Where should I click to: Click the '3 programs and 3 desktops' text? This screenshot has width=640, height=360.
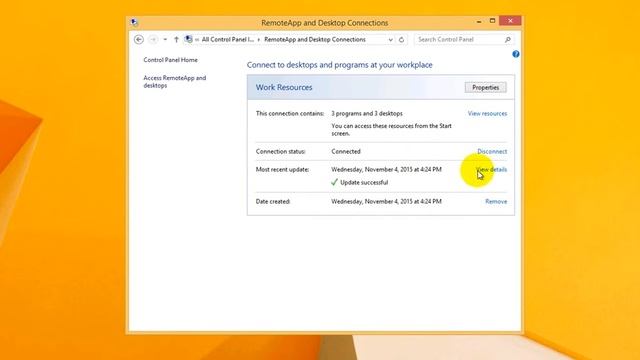tap(367, 113)
